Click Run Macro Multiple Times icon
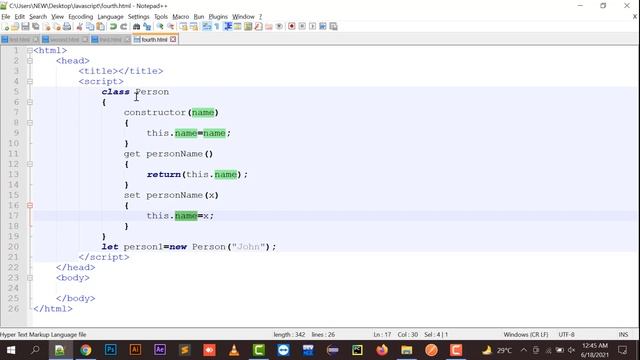640x360 pixels. pos(323,27)
